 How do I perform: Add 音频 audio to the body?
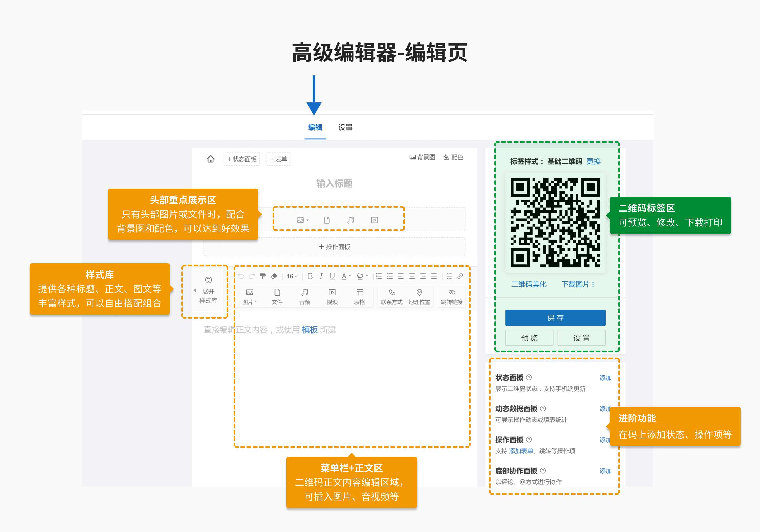pos(305,296)
